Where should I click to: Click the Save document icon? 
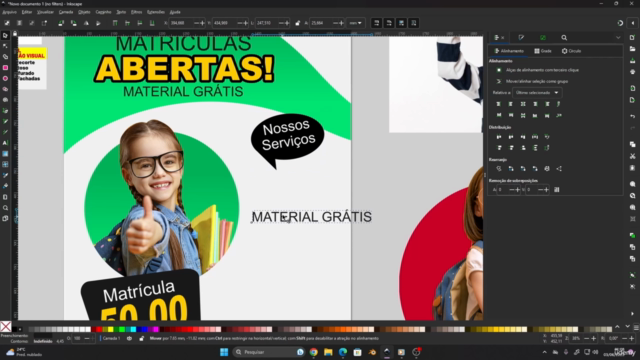632,60
